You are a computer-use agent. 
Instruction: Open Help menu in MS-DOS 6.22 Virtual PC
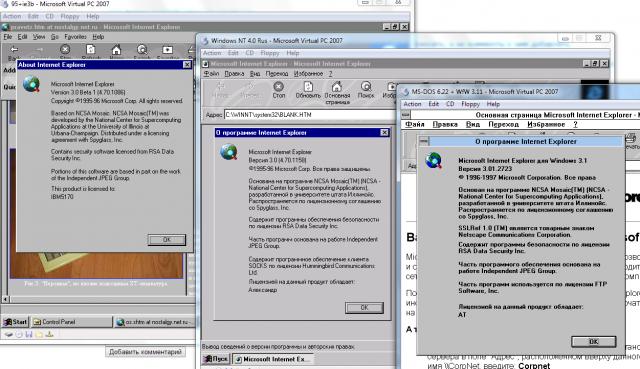pyautogui.click(x=493, y=104)
